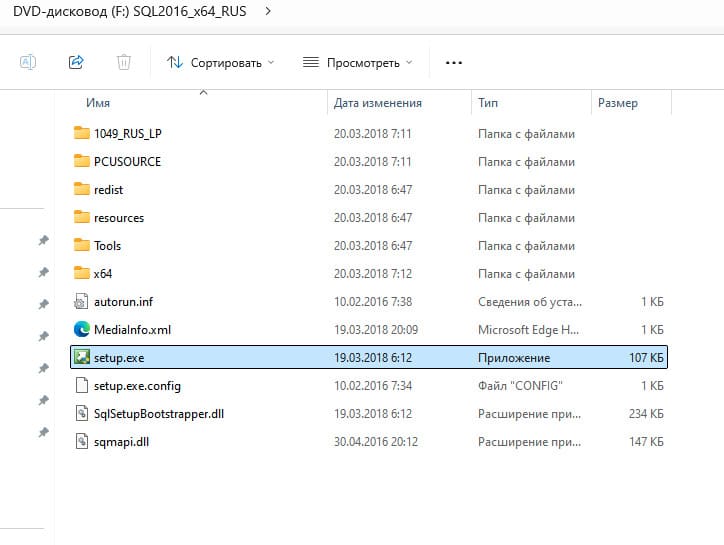Image resolution: width=724 pixels, height=545 pixels.
Task: Click the Rename toolbar icon
Action: pyautogui.click(x=28, y=62)
